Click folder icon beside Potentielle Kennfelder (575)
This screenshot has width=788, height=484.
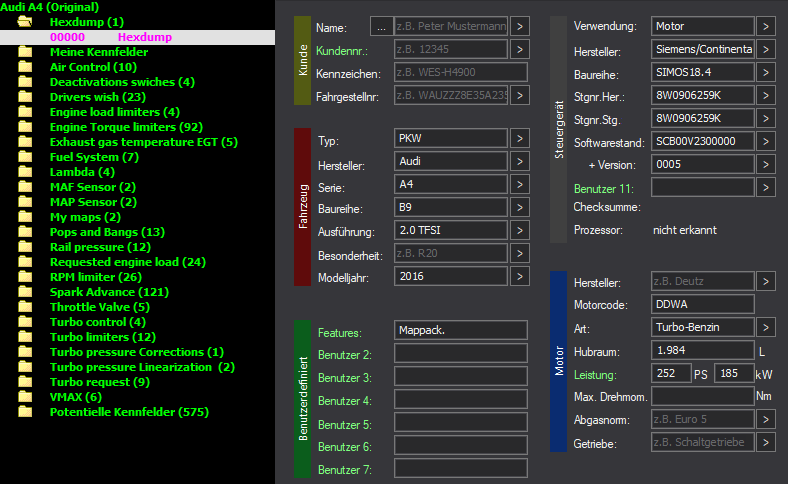tap(25, 412)
